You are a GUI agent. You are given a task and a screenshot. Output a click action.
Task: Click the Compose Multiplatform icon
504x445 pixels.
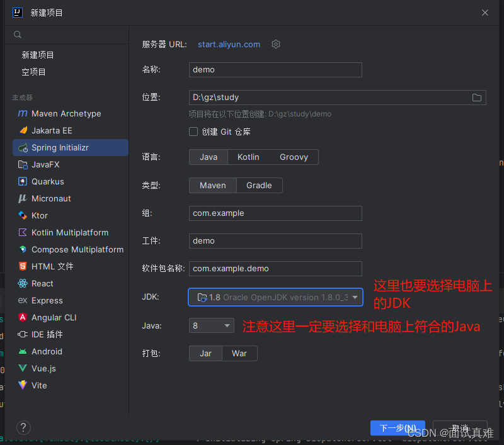tap(23, 249)
